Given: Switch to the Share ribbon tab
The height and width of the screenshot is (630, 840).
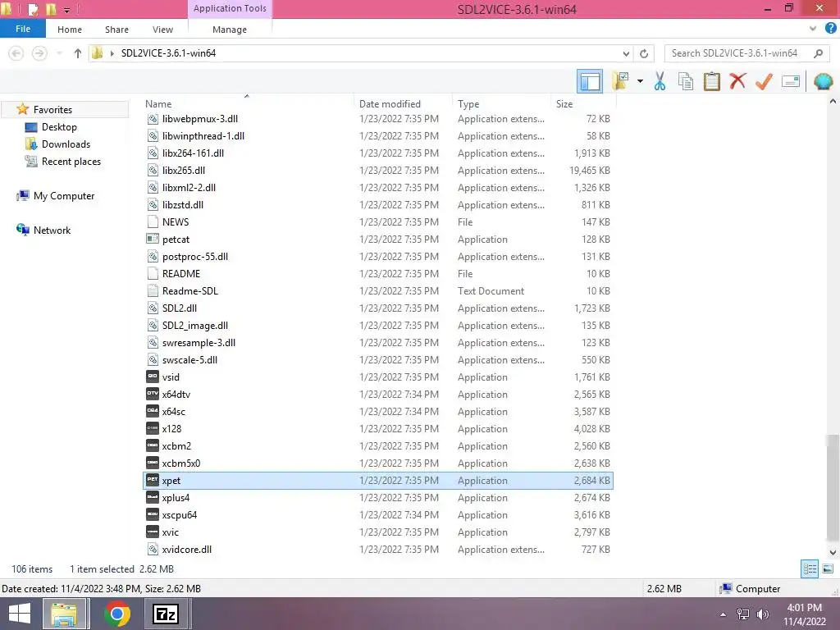Looking at the screenshot, I should 116,30.
